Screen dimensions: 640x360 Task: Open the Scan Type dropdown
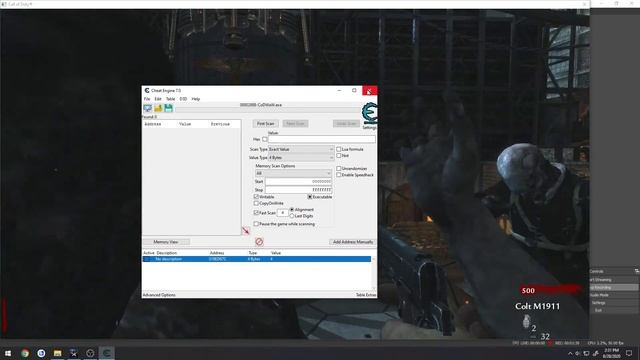(301, 149)
